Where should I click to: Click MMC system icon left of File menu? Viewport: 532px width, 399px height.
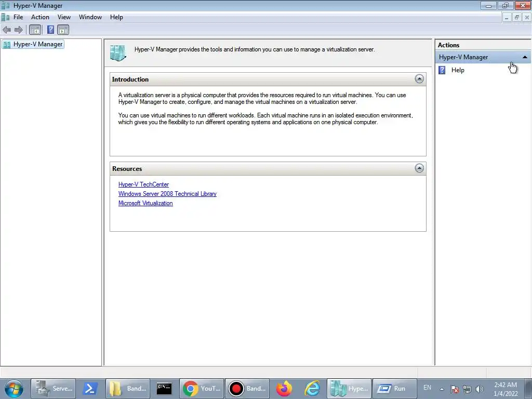(5, 17)
